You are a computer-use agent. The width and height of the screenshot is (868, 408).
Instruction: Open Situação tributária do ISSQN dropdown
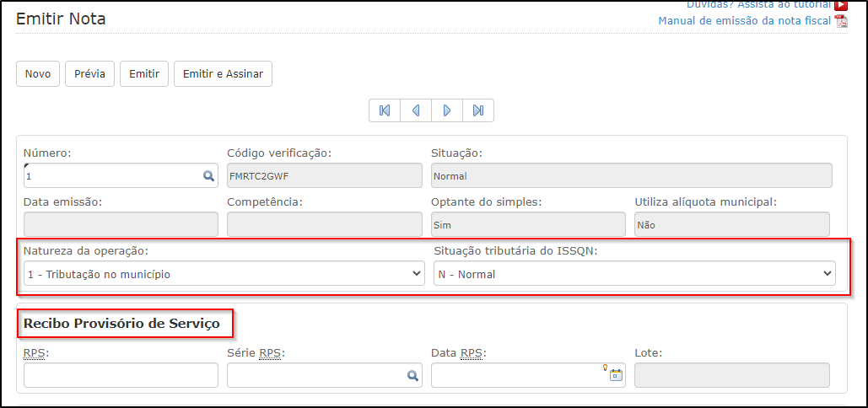(x=634, y=273)
